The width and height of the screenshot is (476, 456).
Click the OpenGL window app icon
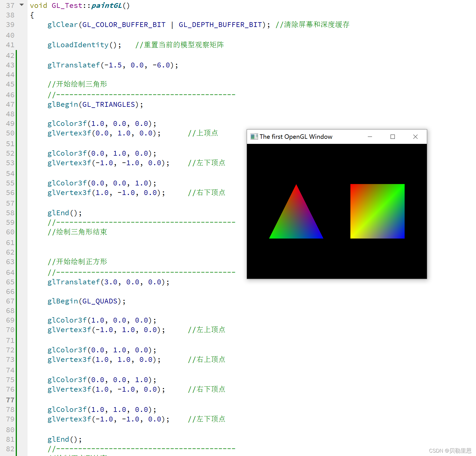tap(254, 137)
